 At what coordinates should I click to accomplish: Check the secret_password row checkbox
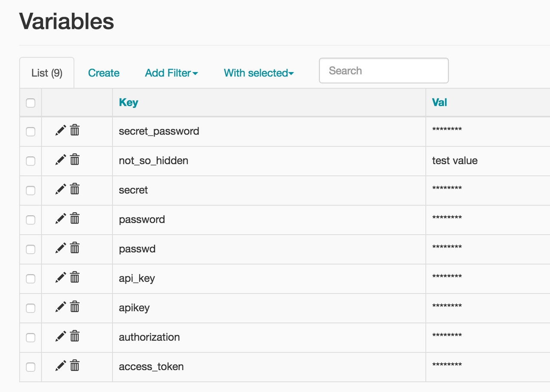(x=31, y=132)
